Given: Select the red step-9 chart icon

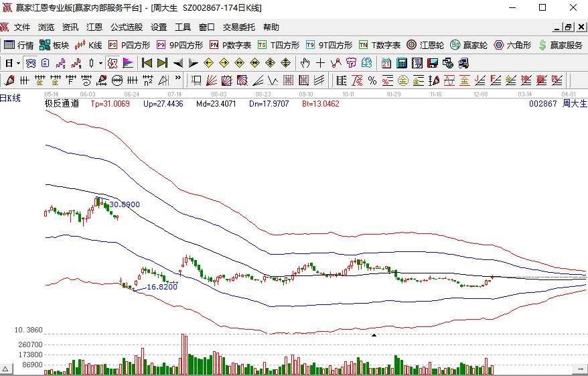Looking at the screenshot, I should coord(76,64).
